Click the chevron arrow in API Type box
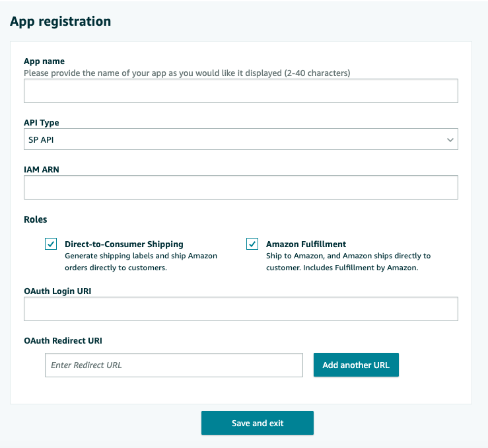This screenshot has width=488, height=448. [x=450, y=139]
